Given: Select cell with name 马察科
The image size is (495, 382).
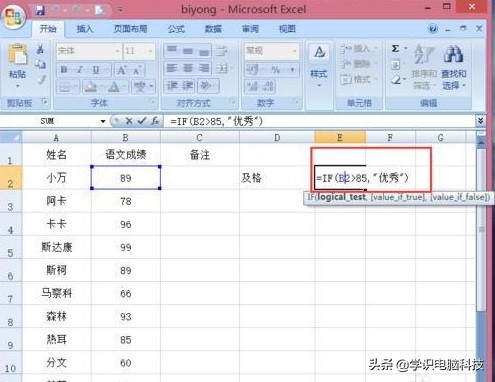Looking at the screenshot, I should coord(56,293).
